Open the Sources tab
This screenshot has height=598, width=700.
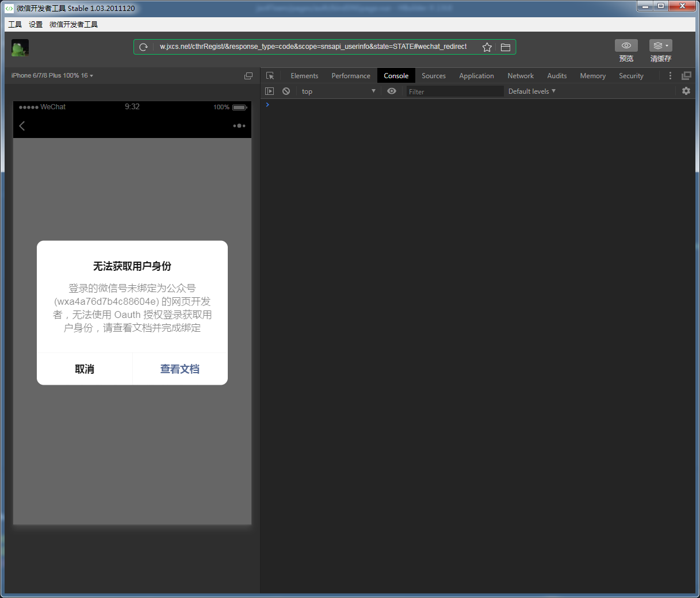pyautogui.click(x=434, y=76)
